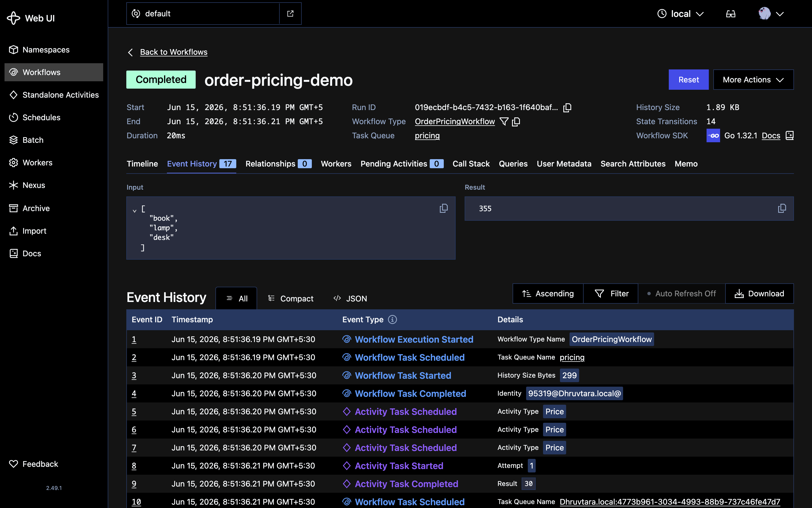
Task: Open the user avatar menu
Action: 771,14
